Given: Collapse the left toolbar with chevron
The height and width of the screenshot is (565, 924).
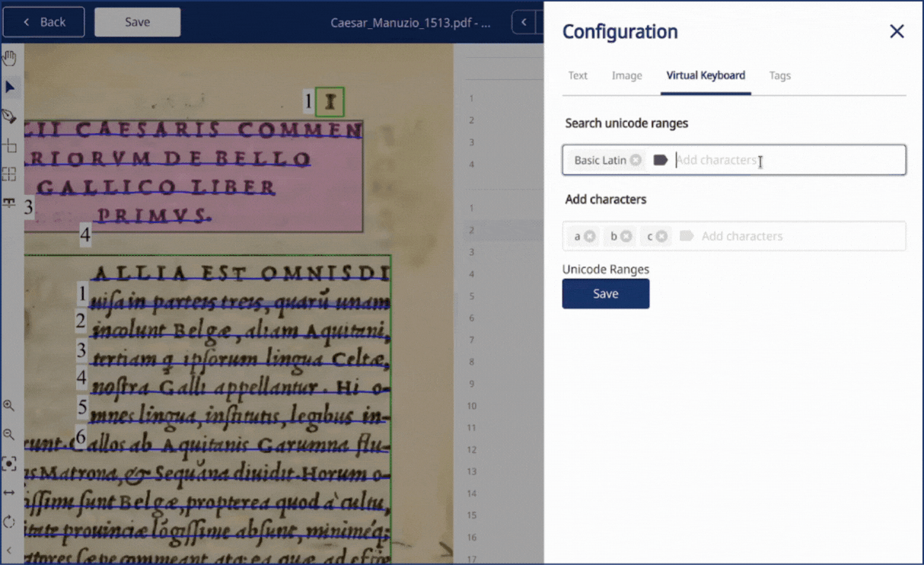Looking at the screenshot, I should [9, 550].
